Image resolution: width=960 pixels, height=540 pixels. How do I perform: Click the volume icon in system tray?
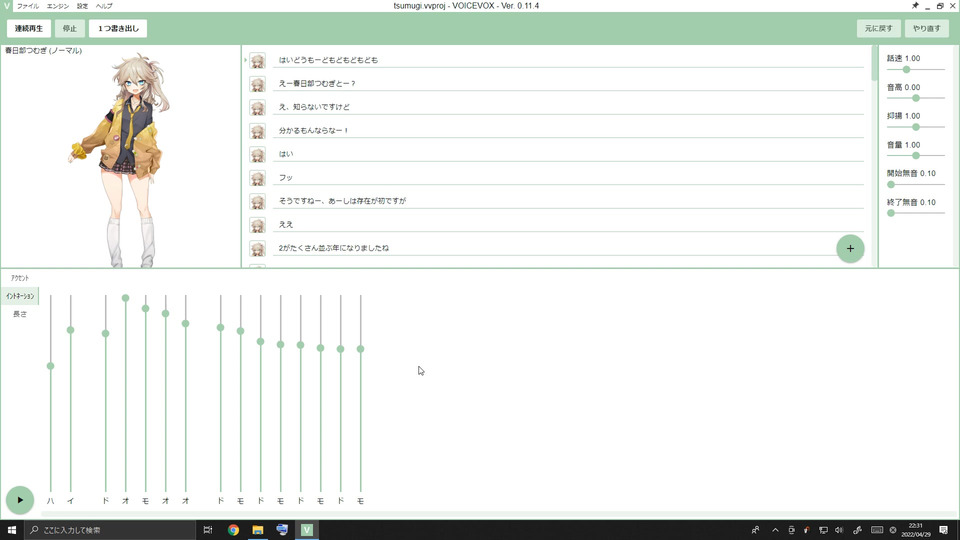[x=839, y=530]
